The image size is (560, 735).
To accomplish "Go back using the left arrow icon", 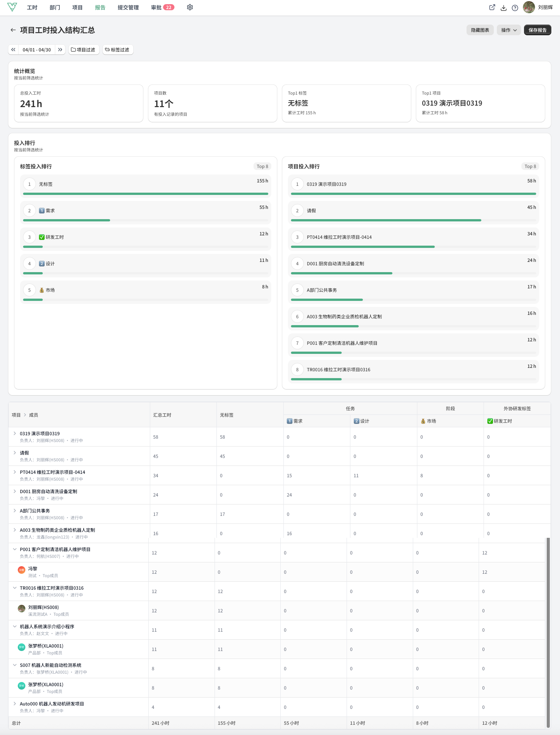I will coord(13,30).
